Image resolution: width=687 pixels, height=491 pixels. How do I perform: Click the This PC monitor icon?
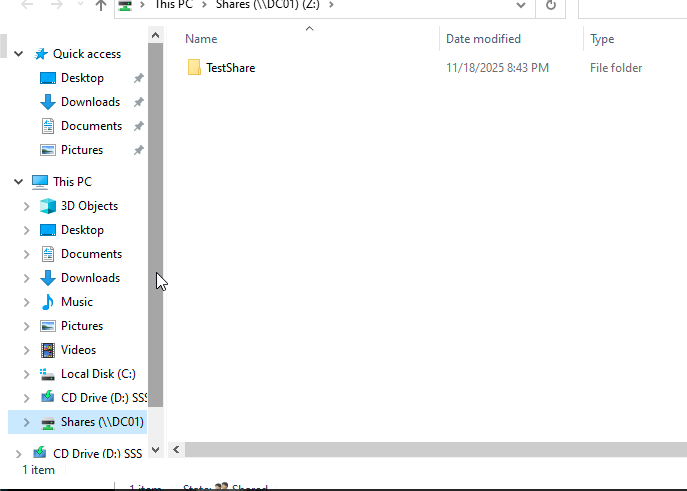pos(40,182)
